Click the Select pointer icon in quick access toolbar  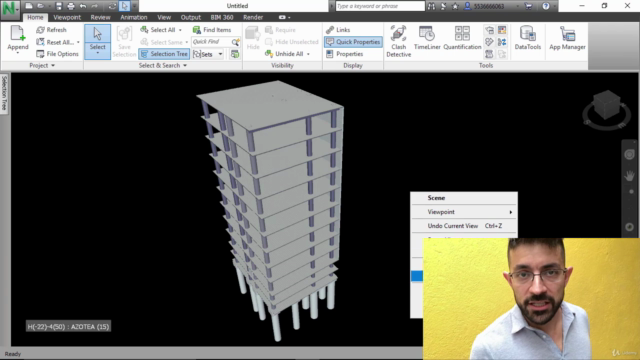124,6
